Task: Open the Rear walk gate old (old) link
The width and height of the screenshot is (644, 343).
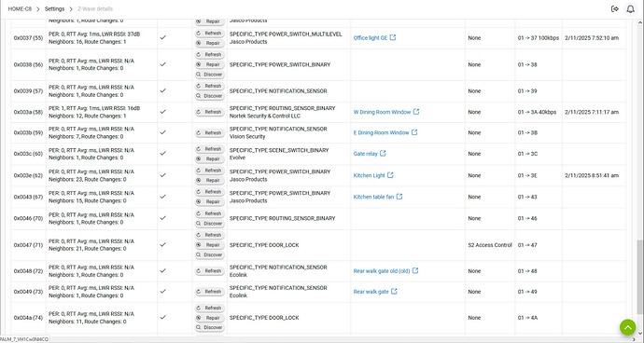Action: (382, 271)
